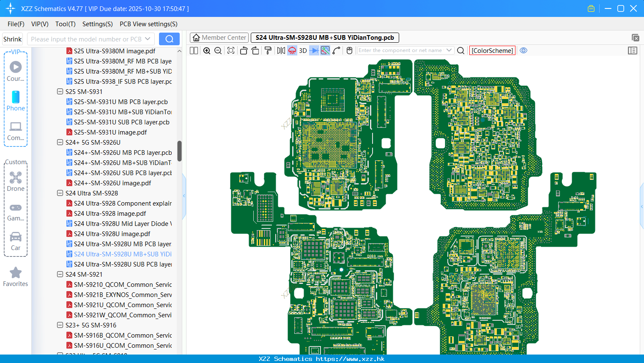The image size is (644, 363).
Task: Toggle the red multimeter resistance mode icon
Action: pyautogui.click(x=292, y=50)
